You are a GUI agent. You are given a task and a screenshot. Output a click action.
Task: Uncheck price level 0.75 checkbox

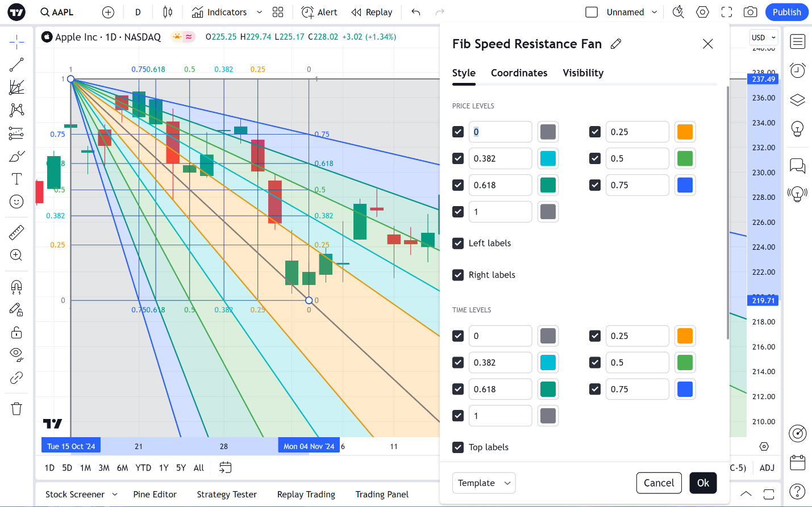coord(595,185)
